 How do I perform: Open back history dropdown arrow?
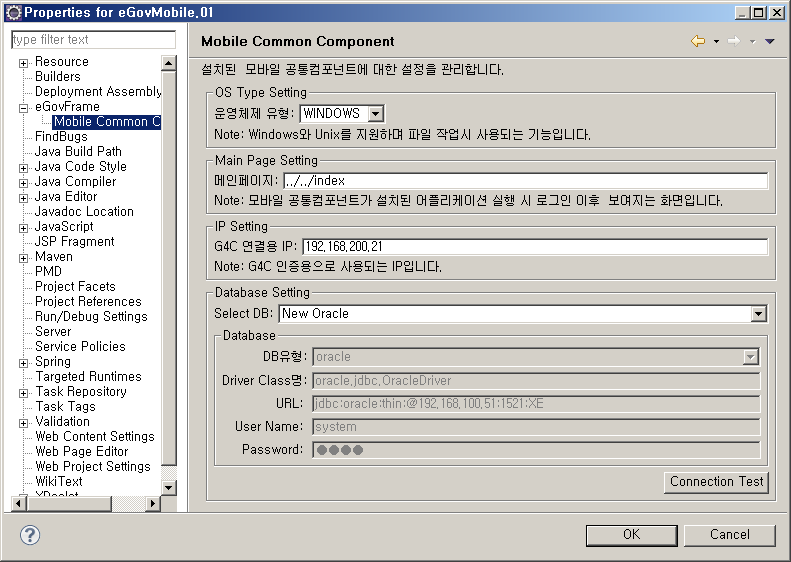click(x=716, y=42)
